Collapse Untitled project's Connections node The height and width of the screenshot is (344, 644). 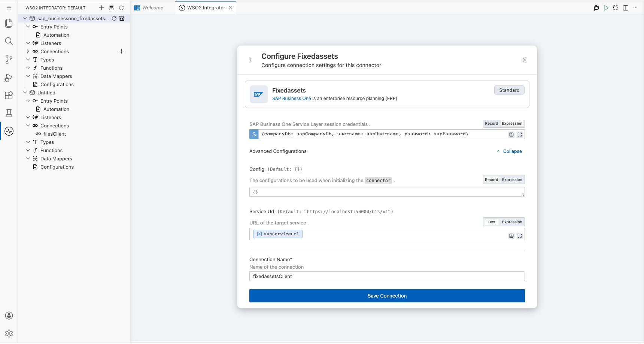click(x=28, y=126)
